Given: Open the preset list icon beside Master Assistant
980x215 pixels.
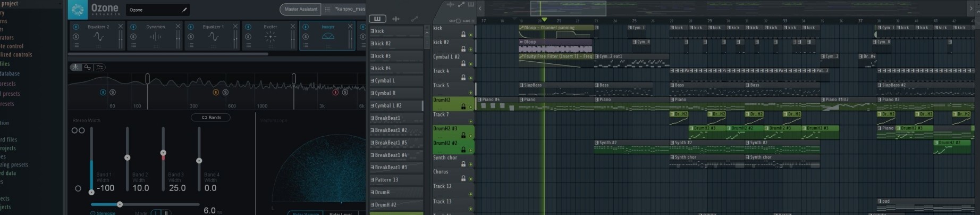Looking at the screenshot, I should 327,9.
